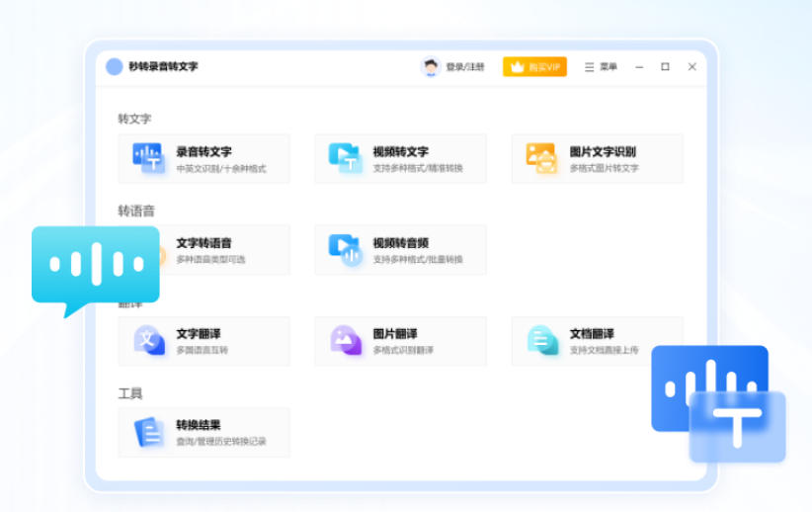Click the 文字翻译 icon

(148, 341)
